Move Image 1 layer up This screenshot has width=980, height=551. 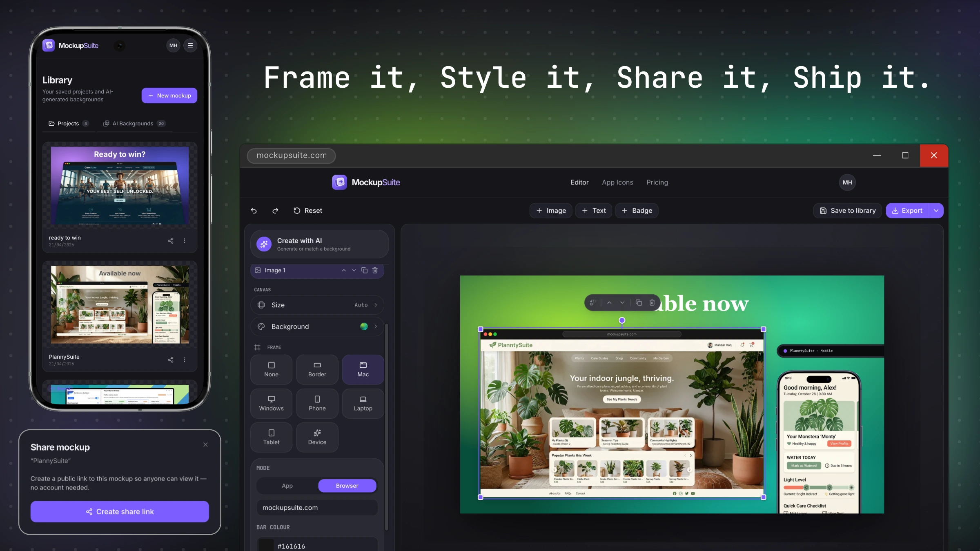tap(344, 270)
